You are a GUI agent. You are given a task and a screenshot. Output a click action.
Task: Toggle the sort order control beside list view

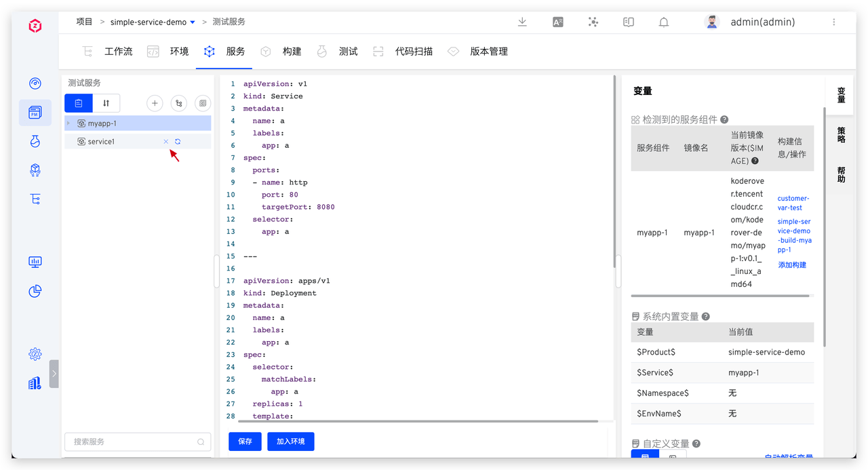tap(106, 103)
